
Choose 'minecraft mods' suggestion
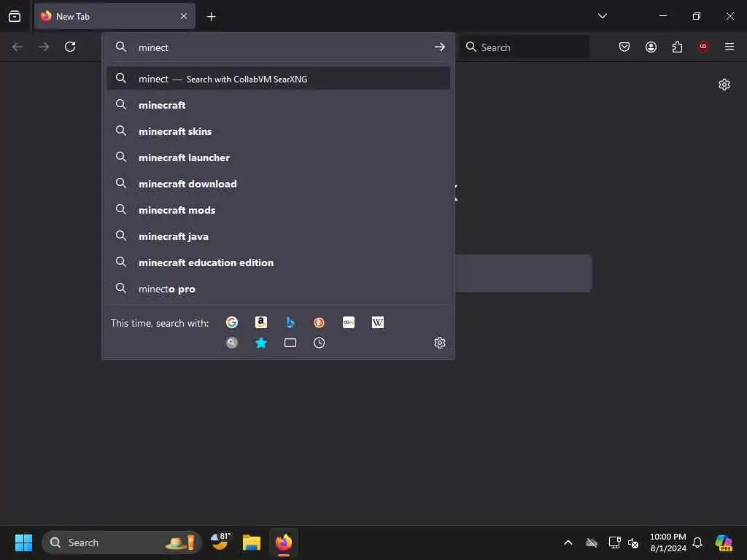(278, 210)
